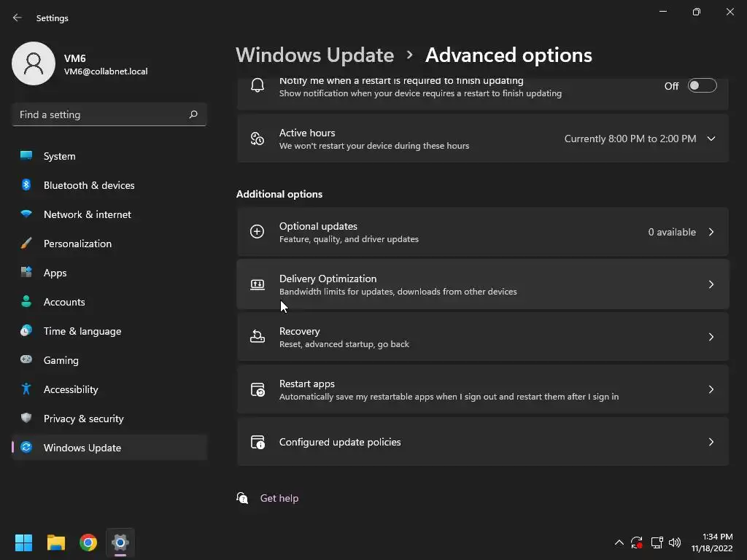Click the network tray icon

tap(657, 542)
